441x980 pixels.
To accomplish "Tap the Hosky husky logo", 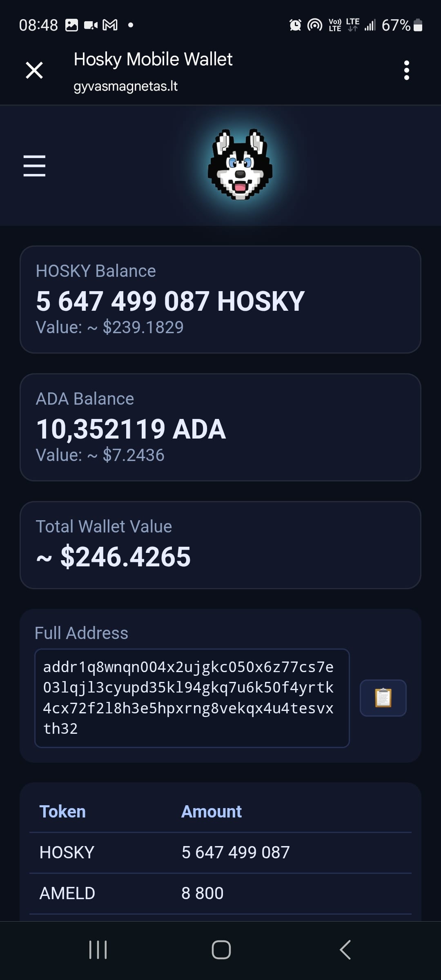I will click(x=240, y=165).
